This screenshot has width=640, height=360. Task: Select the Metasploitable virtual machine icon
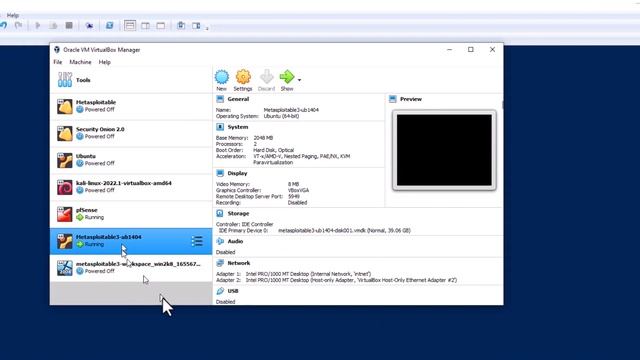point(64,106)
